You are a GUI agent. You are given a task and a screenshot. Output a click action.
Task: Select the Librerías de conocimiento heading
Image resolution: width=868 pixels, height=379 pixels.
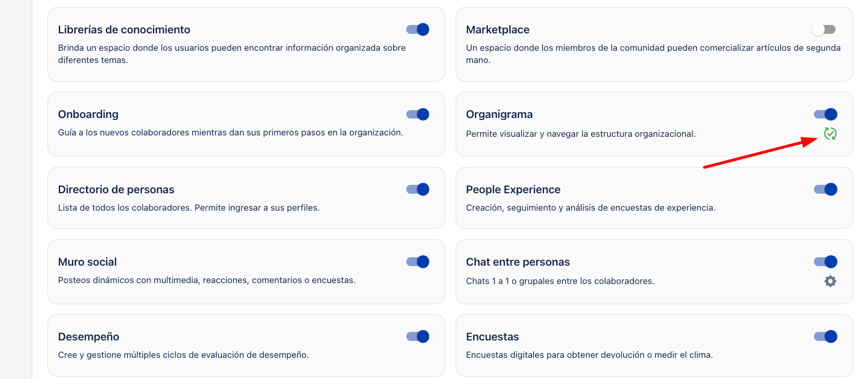point(124,30)
